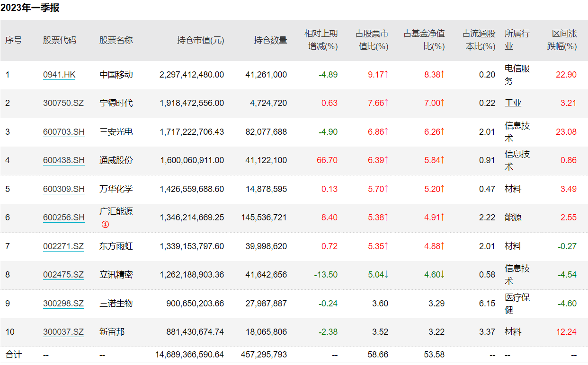Click the 所属行业 column header
This screenshot has width=588, height=365.
pos(516,41)
